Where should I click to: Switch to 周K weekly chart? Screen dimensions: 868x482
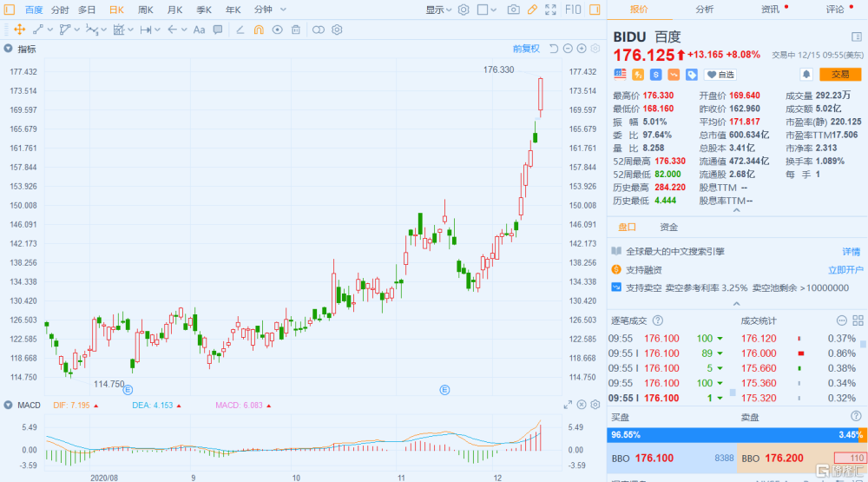tap(145, 10)
